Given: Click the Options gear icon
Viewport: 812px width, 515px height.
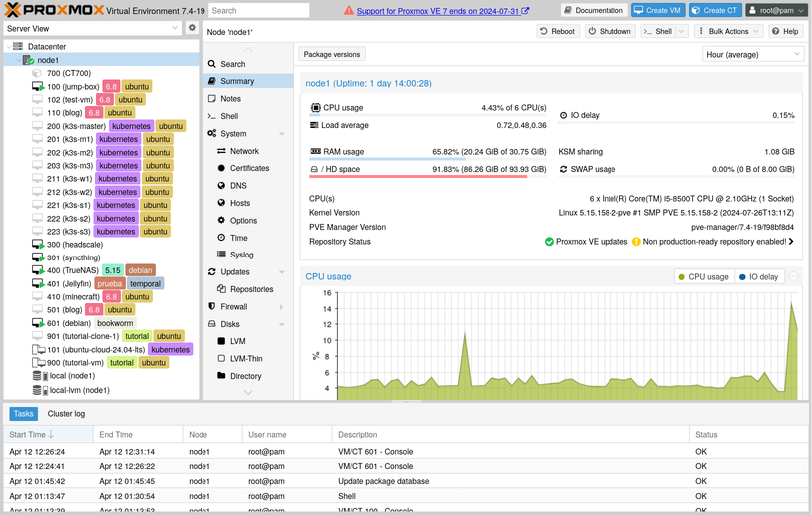Looking at the screenshot, I should [221, 220].
